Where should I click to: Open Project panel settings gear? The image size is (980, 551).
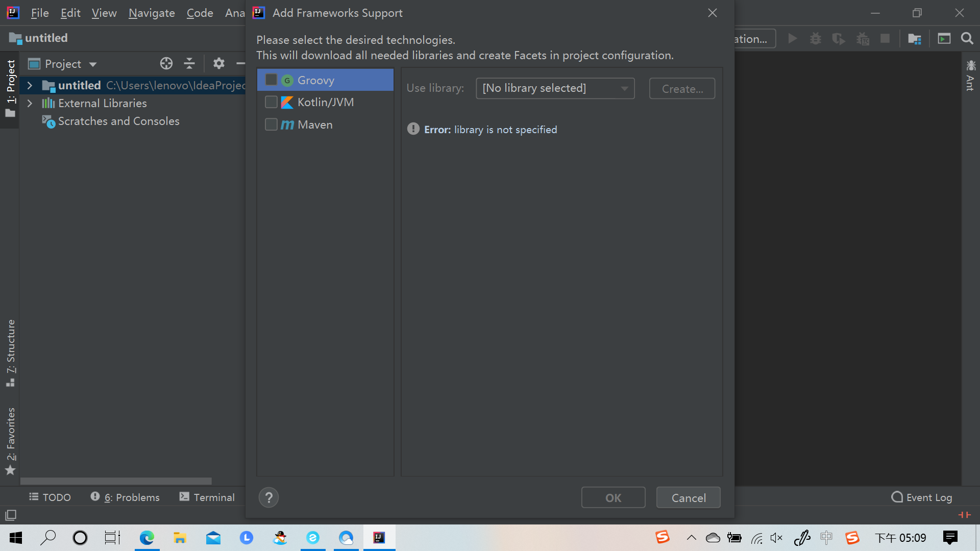pos(218,63)
